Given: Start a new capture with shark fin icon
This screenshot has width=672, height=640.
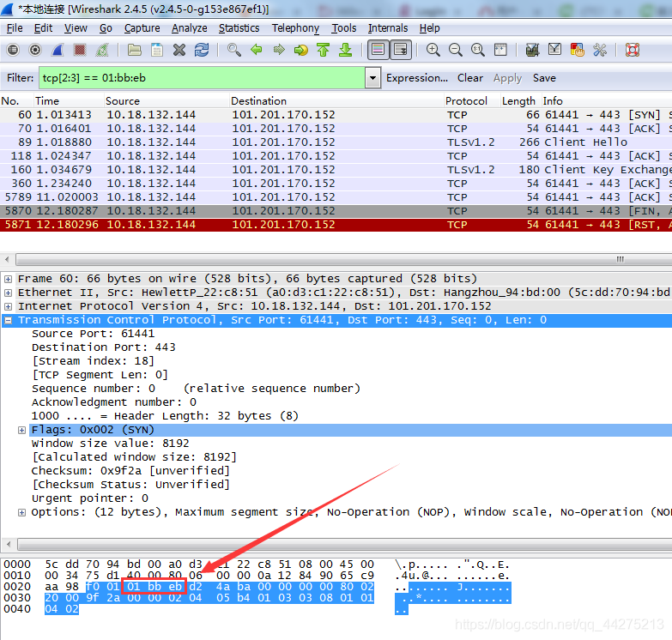Looking at the screenshot, I should (58, 50).
